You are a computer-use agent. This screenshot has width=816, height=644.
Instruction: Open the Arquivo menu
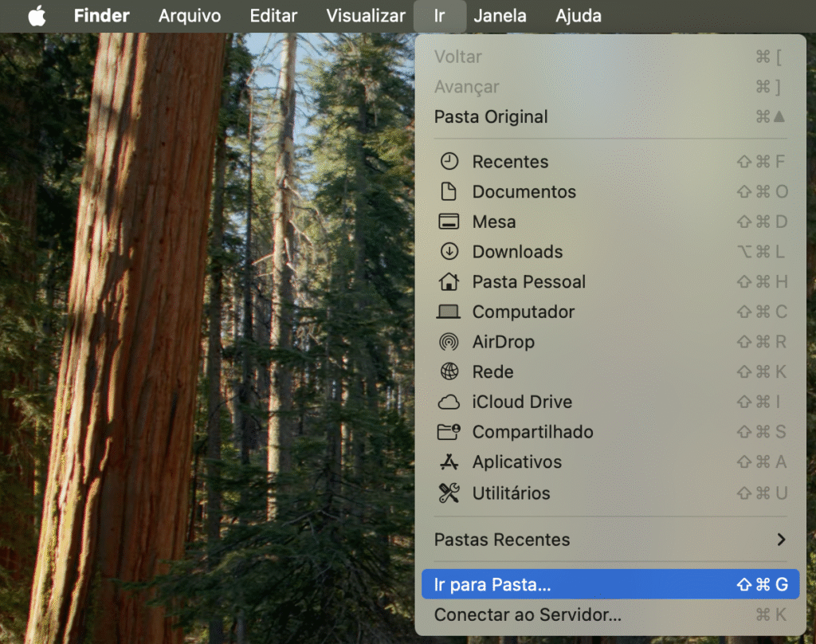click(190, 16)
